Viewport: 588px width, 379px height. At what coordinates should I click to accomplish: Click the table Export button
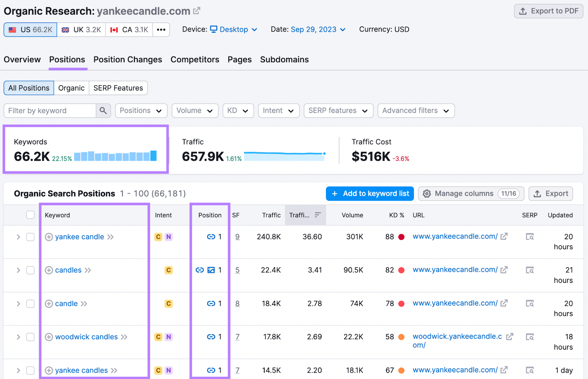click(551, 194)
